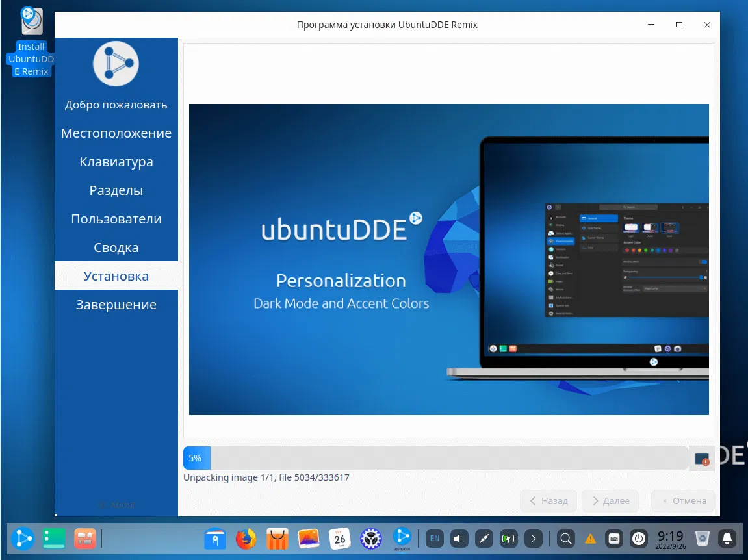The height and width of the screenshot is (560, 748).
Task: Select the Сводка step
Action: tap(116, 248)
